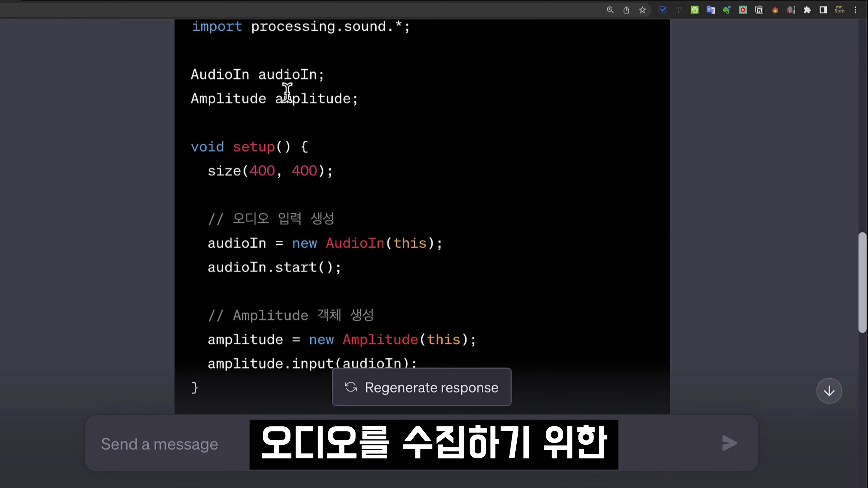This screenshot has width=868, height=488.
Task: Click the 'void' keyword before setup
Action: coord(207,147)
